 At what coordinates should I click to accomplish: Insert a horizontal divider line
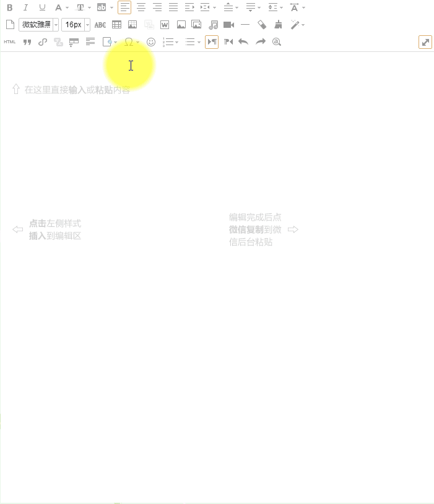tap(245, 25)
